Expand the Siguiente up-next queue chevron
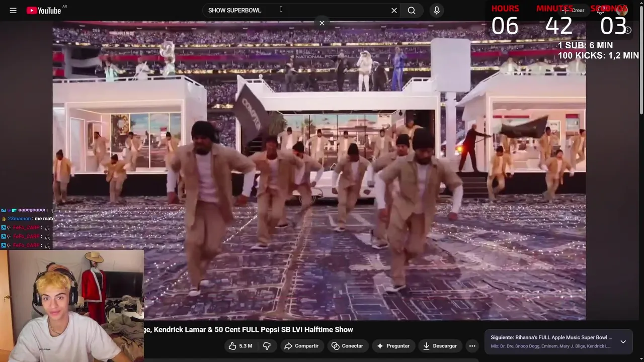Screen dimensions: 644x362 pyautogui.click(x=623, y=342)
